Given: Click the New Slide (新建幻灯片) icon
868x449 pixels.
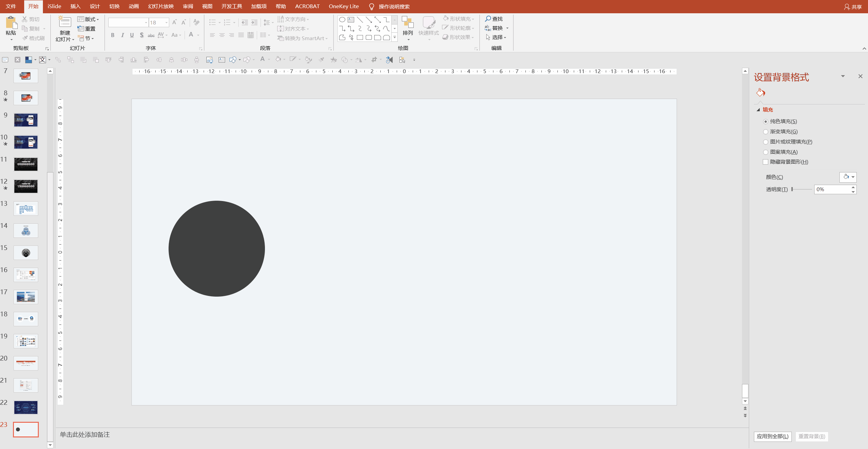Looking at the screenshot, I should tap(65, 21).
